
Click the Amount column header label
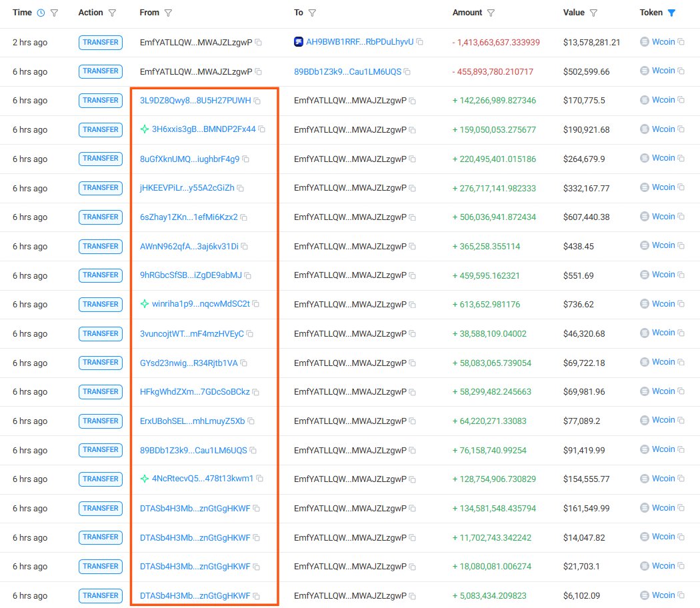(x=467, y=13)
